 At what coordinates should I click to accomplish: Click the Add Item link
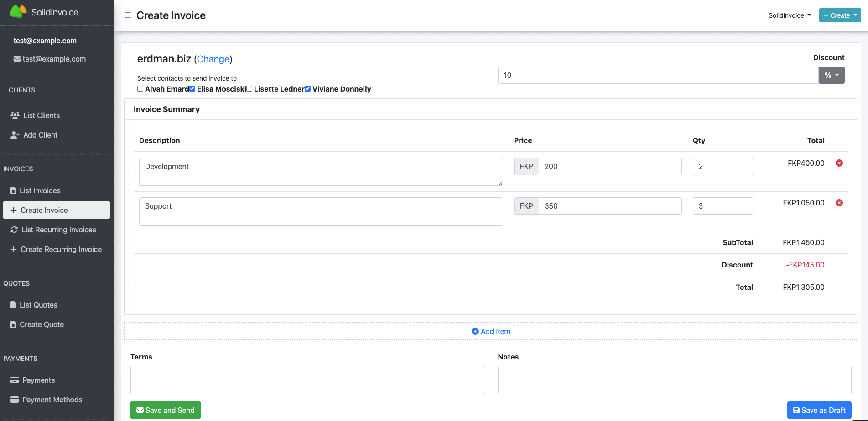(x=491, y=331)
